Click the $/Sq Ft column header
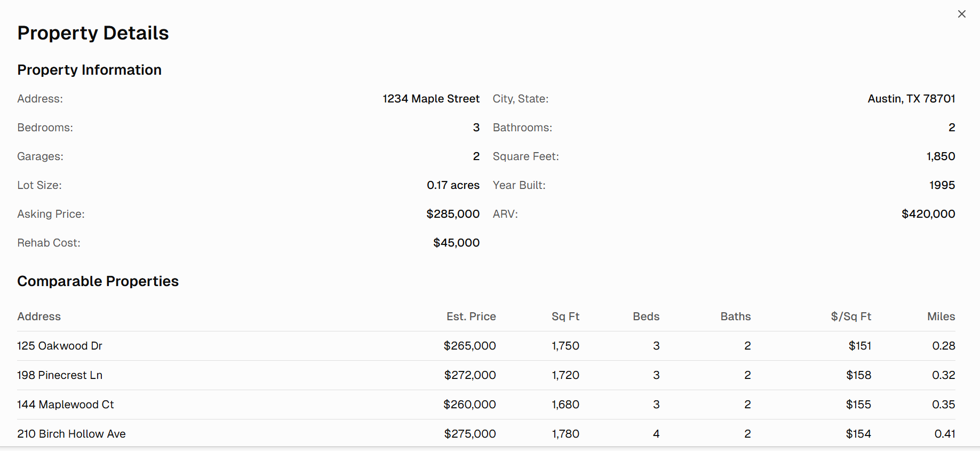The width and height of the screenshot is (980, 451). [x=850, y=317]
